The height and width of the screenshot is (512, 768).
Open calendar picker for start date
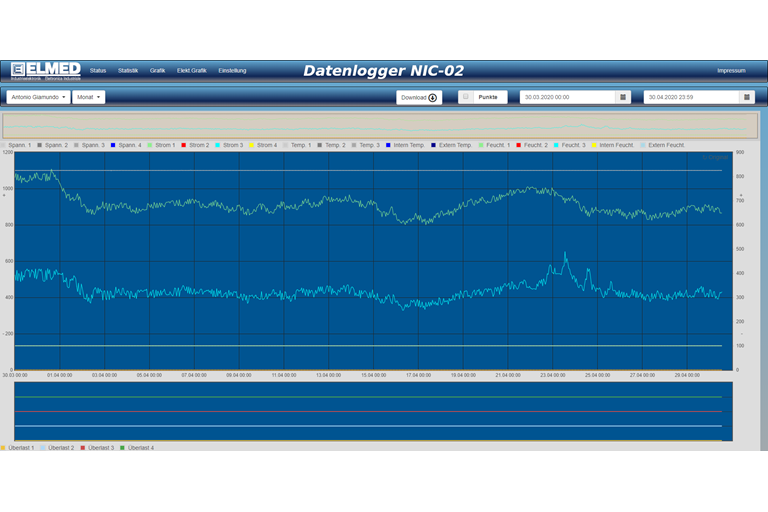(x=623, y=97)
